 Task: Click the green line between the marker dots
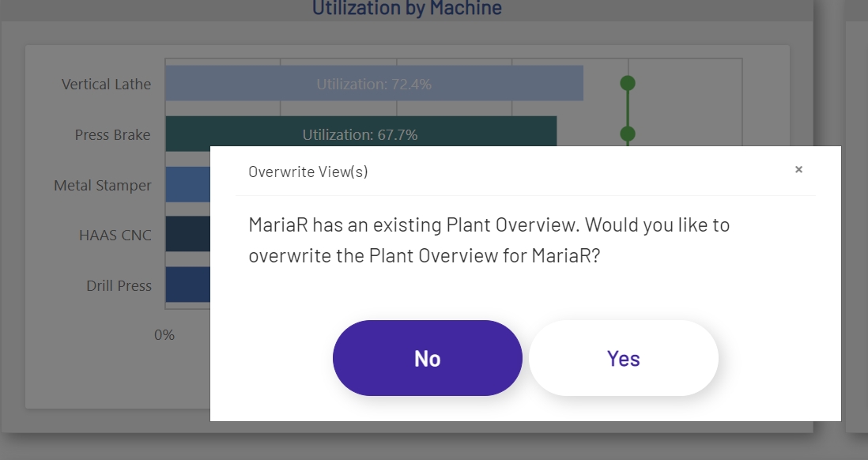point(628,108)
